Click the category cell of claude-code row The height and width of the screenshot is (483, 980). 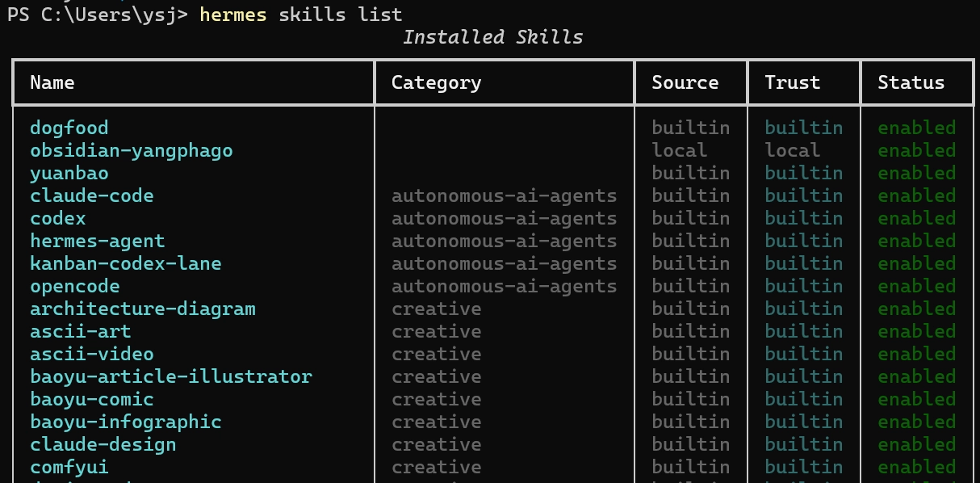click(505, 195)
